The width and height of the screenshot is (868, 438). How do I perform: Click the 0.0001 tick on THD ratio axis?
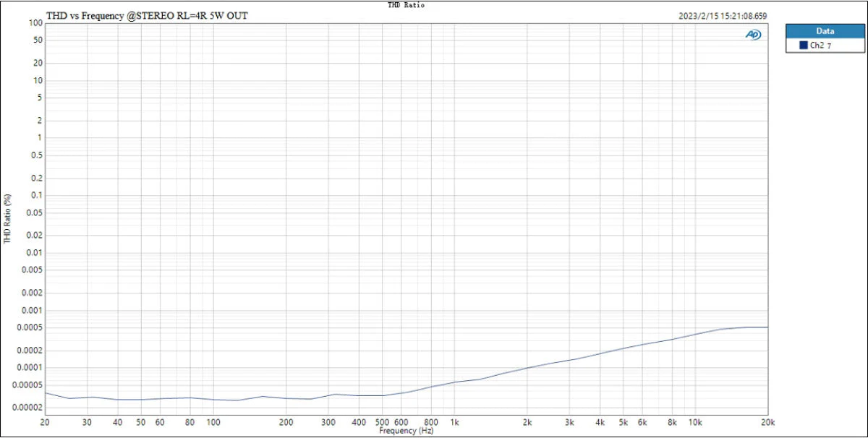coord(30,367)
